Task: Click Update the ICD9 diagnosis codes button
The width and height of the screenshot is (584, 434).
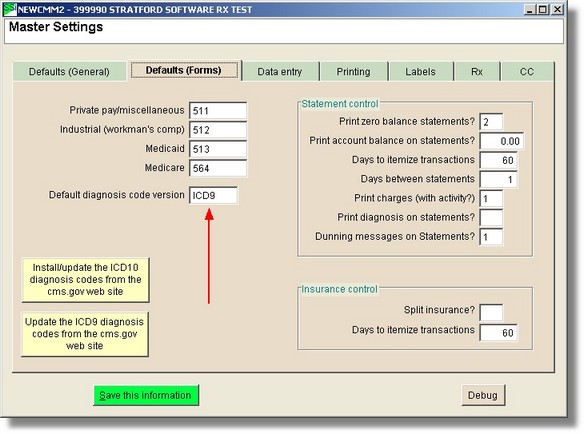Action: point(85,334)
